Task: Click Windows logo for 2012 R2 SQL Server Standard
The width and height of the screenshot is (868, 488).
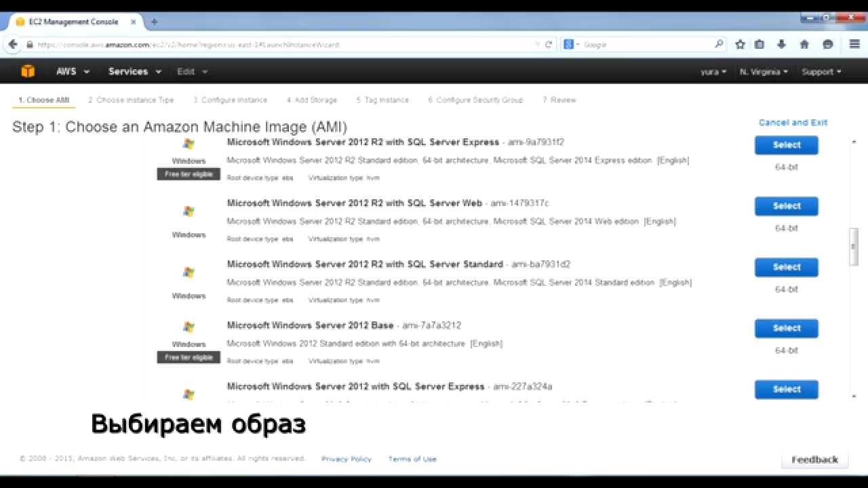Action: pyautogui.click(x=189, y=272)
